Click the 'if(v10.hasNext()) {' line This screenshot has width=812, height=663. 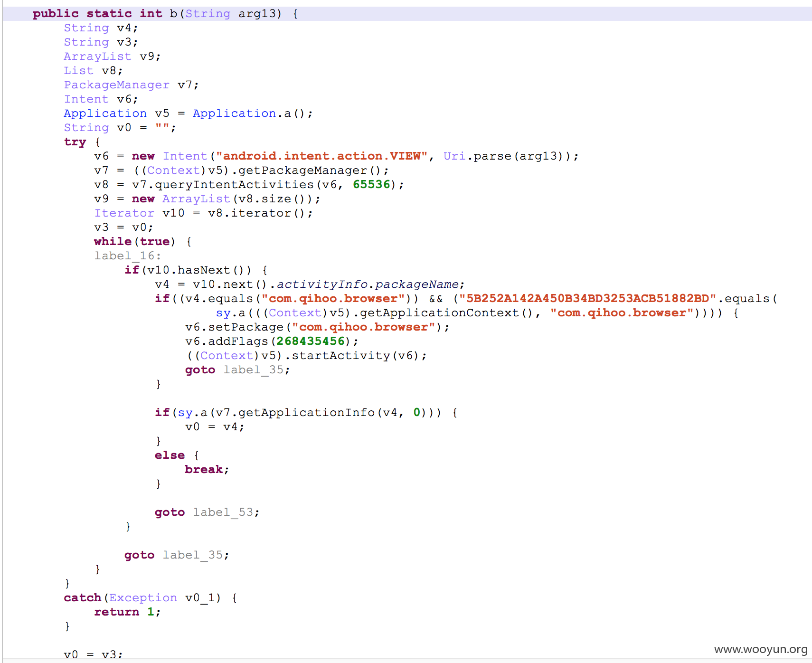click(196, 270)
